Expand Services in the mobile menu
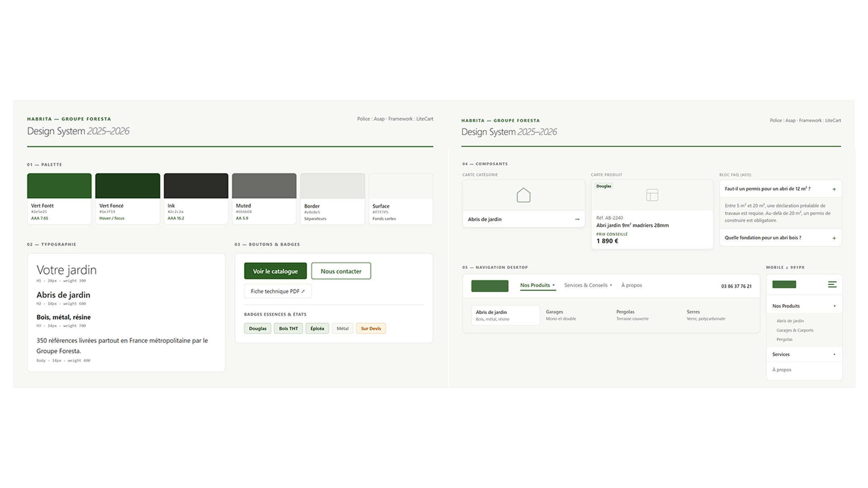Screen dimensions: 868x488 point(804,354)
